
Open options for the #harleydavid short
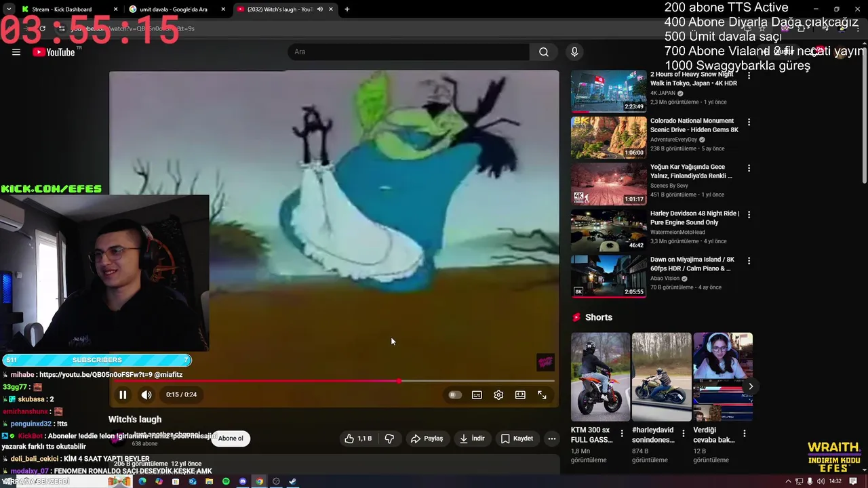pos(683,433)
